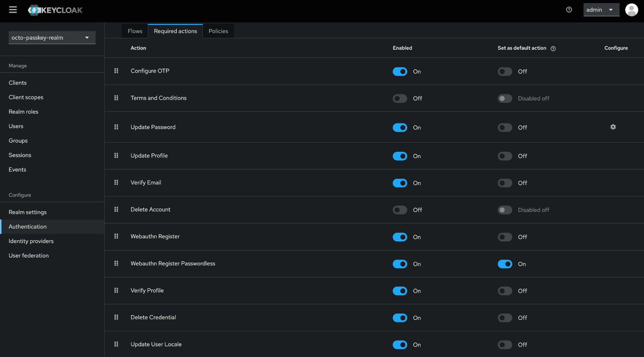The width and height of the screenshot is (644, 357).
Task: Switch to the Flows tab
Action: tap(135, 31)
